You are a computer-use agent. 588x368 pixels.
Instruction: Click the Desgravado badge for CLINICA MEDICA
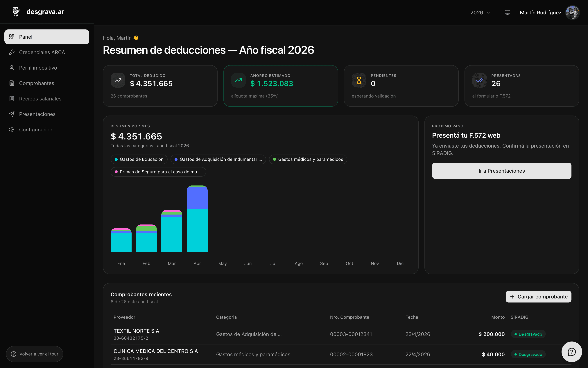click(x=528, y=354)
